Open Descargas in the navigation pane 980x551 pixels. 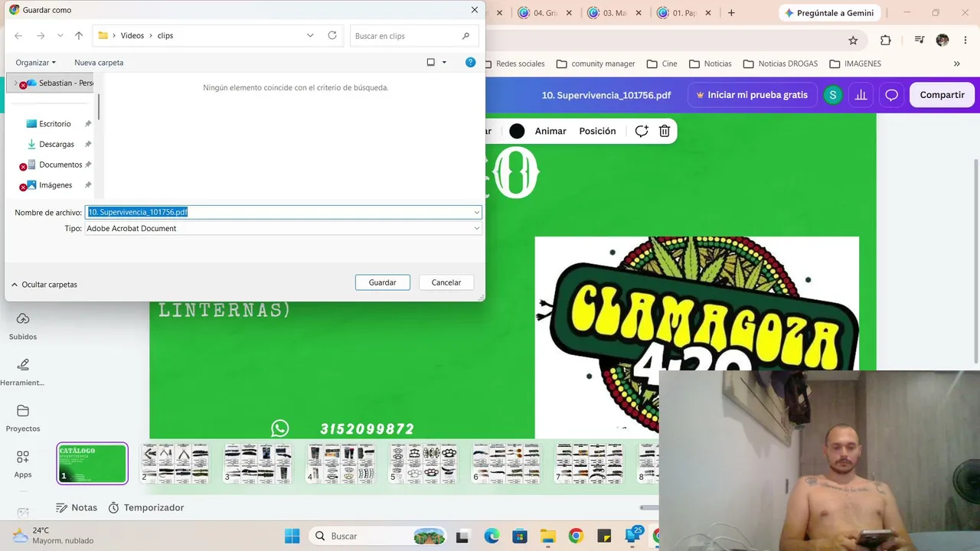[57, 145]
